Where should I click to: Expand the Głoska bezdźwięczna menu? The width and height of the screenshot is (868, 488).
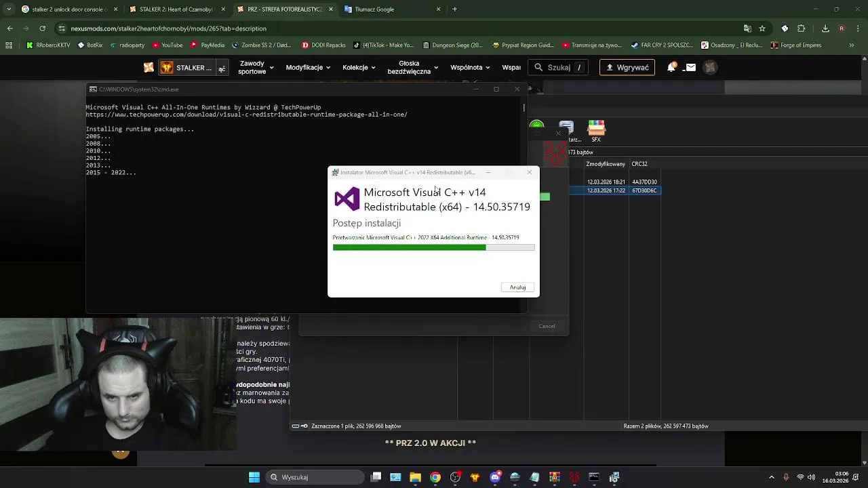click(413, 67)
